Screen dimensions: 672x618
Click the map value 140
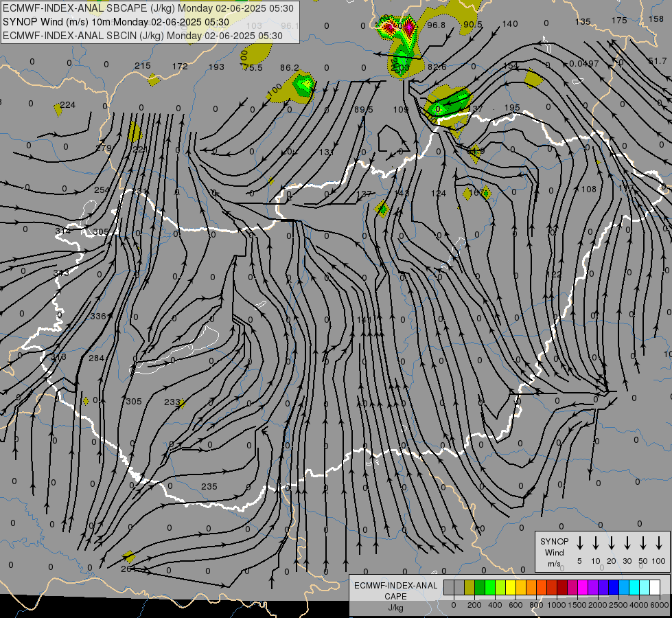pos(510,23)
